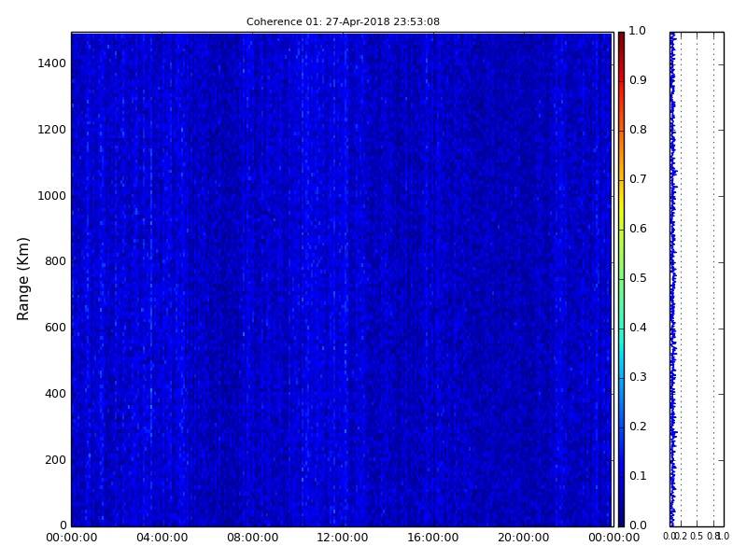This screenshot has width=747, height=560.
Task: Click the colorbar label 0.7
Action: click(x=638, y=179)
